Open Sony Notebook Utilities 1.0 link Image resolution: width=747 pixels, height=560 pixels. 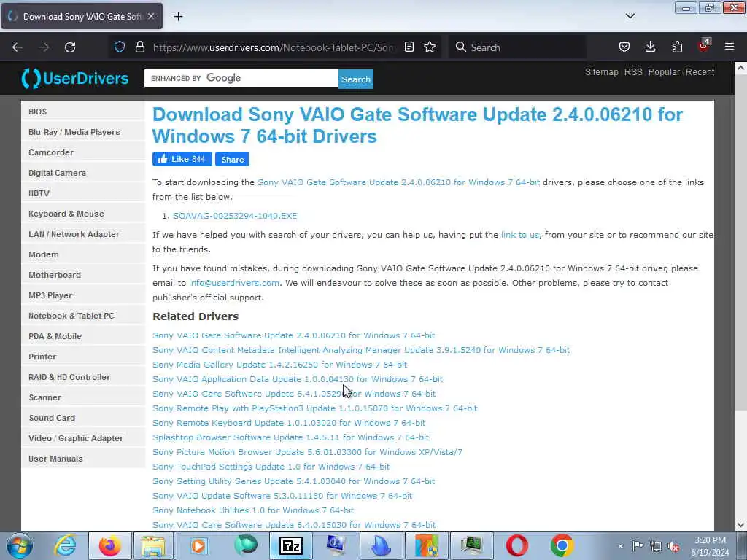[x=253, y=510]
